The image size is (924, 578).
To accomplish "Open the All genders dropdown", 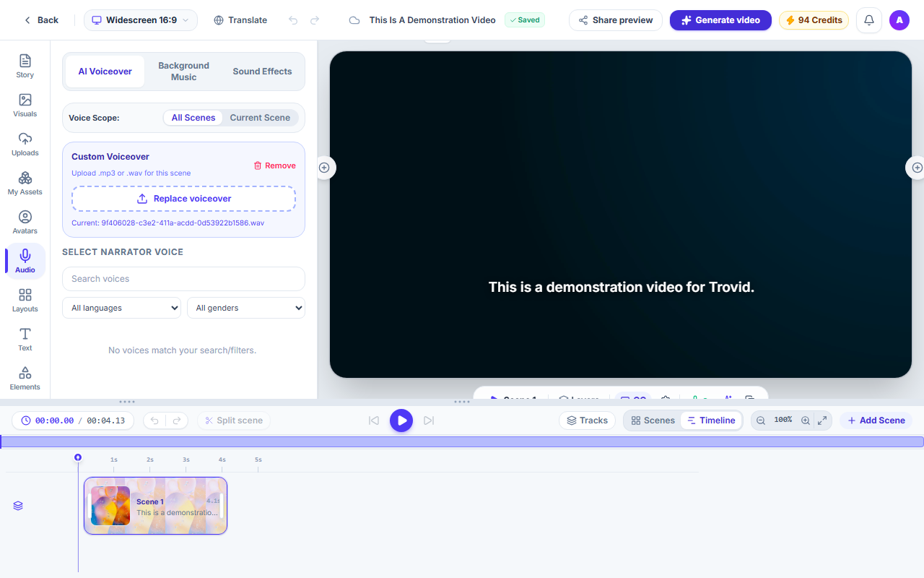I will point(246,308).
